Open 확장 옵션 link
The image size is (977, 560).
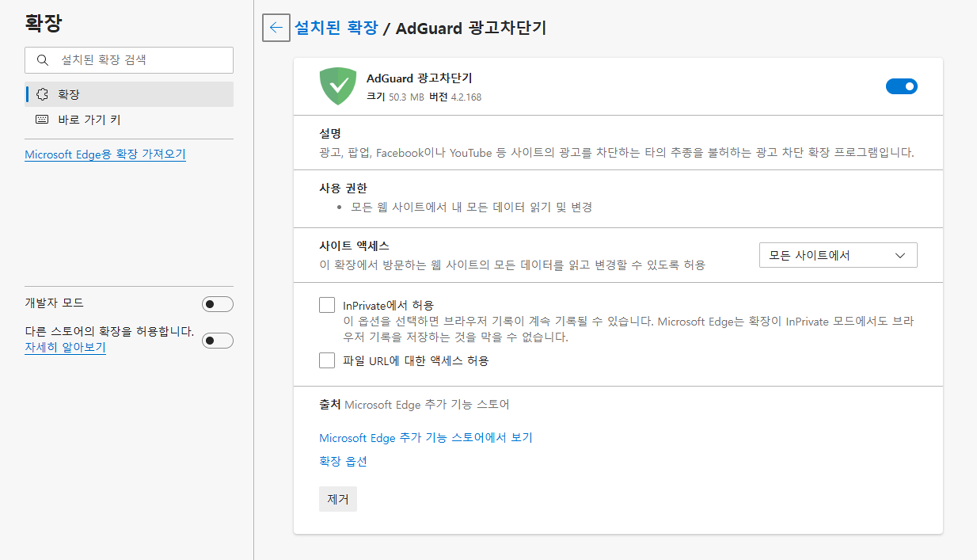click(343, 461)
